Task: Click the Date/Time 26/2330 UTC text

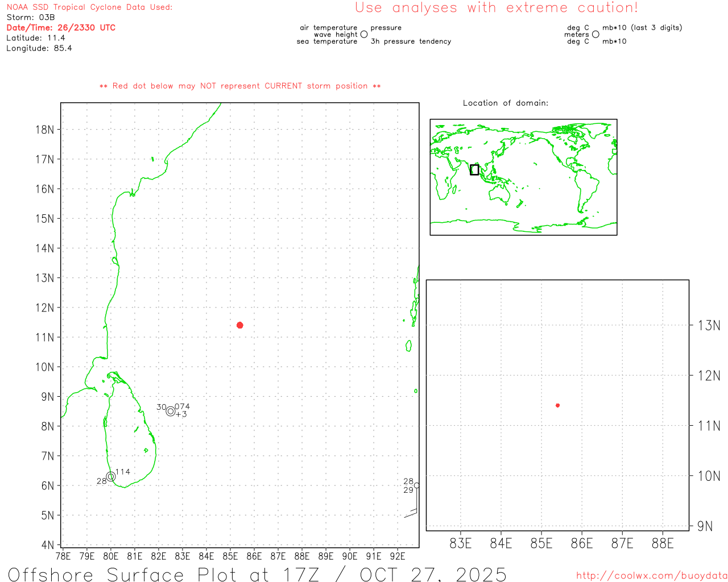Action: [x=61, y=27]
